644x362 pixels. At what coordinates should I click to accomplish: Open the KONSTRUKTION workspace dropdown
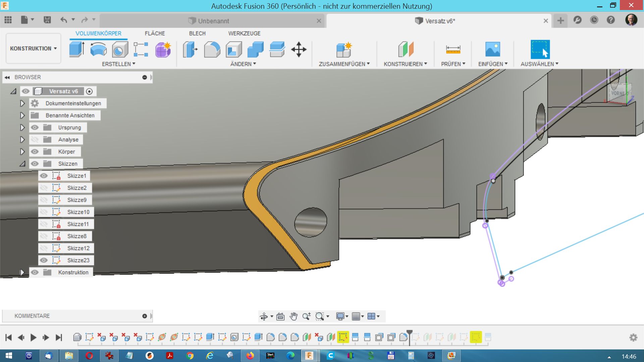[x=33, y=49]
